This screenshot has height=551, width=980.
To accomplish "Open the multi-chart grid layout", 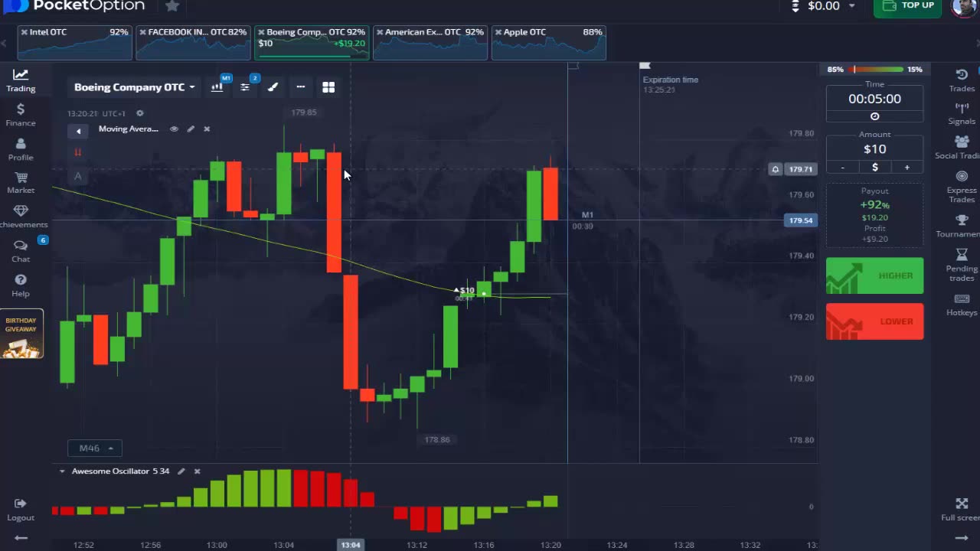I will [x=328, y=87].
